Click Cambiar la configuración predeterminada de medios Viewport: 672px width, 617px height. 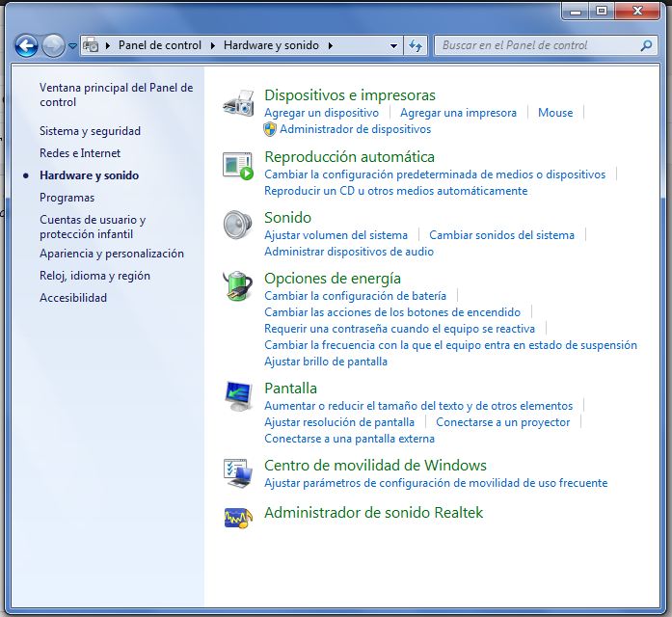point(435,174)
